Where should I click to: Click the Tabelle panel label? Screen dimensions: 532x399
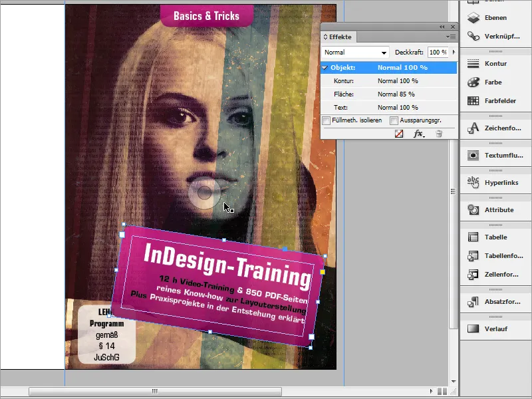click(x=495, y=237)
